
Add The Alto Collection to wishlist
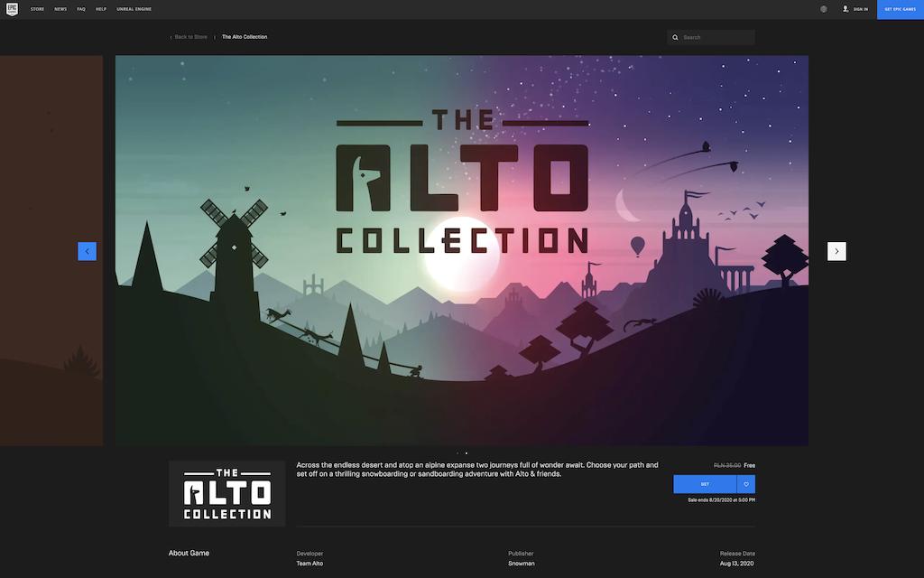tap(746, 484)
